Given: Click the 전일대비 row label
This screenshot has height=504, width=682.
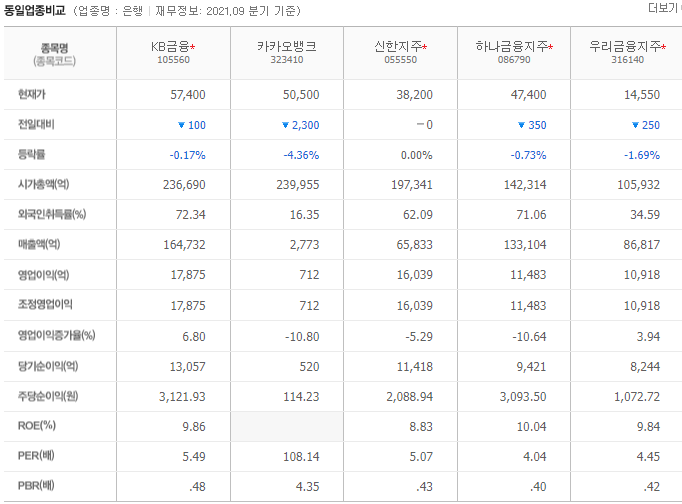Looking at the screenshot, I should point(36,124).
